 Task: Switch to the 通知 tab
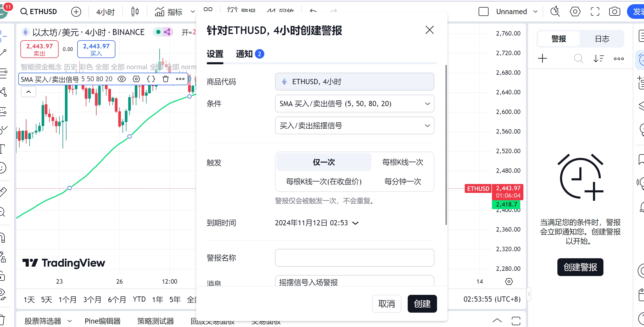tap(250, 54)
